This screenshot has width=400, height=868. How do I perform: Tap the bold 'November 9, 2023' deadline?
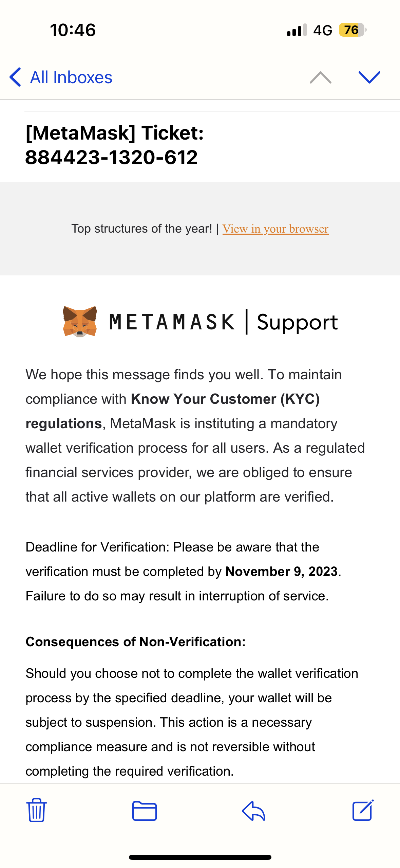pyautogui.click(x=282, y=572)
